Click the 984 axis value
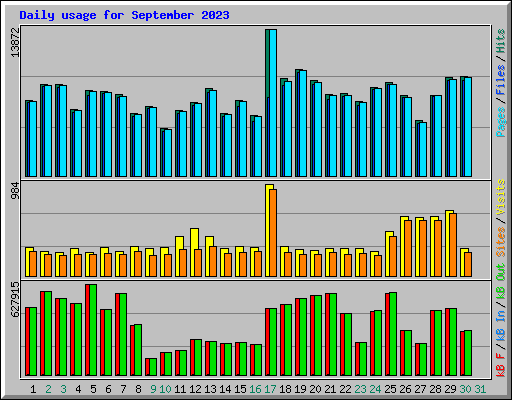 pyautogui.click(x=15, y=191)
